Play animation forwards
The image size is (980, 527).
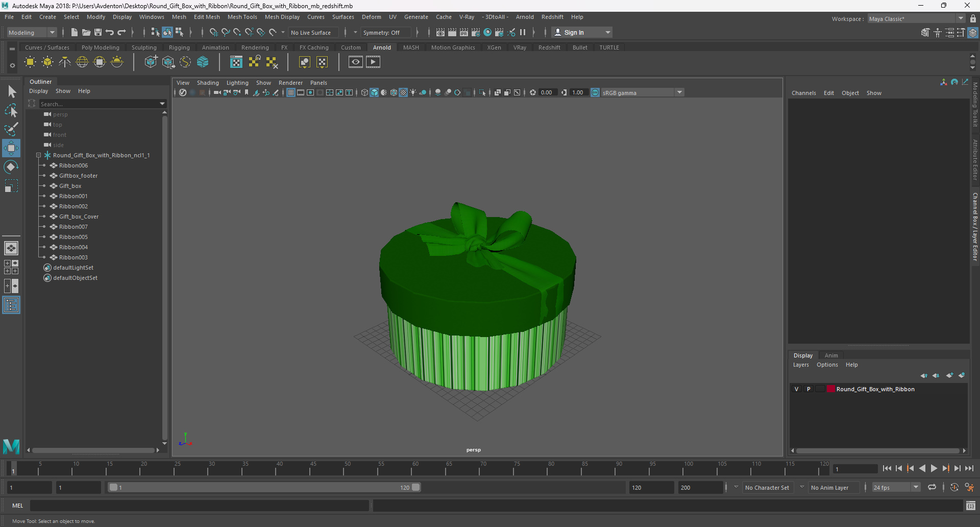934,468
